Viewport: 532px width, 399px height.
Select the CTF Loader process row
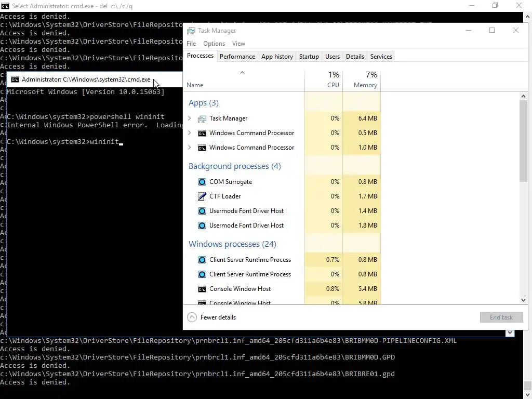point(282,196)
